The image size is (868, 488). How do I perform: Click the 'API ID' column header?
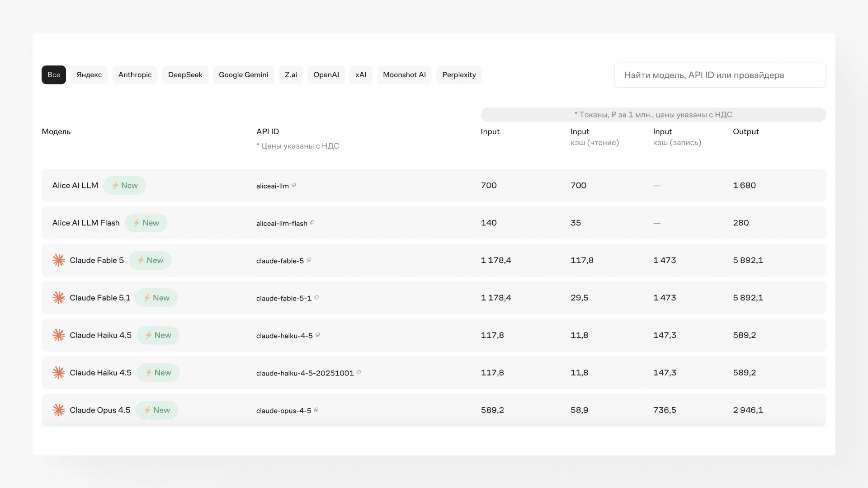(x=268, y=131)
